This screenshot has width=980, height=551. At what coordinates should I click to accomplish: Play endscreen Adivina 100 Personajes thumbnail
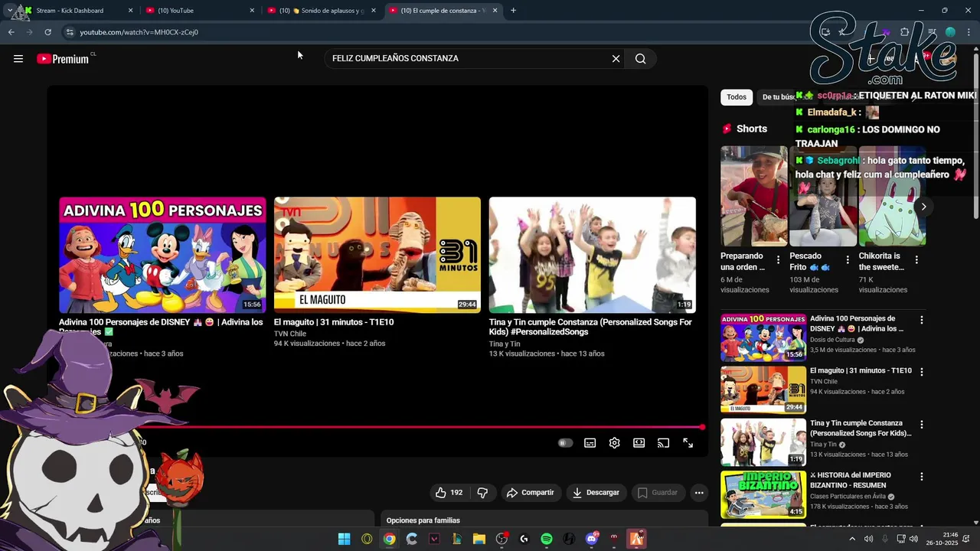(162, 255)
